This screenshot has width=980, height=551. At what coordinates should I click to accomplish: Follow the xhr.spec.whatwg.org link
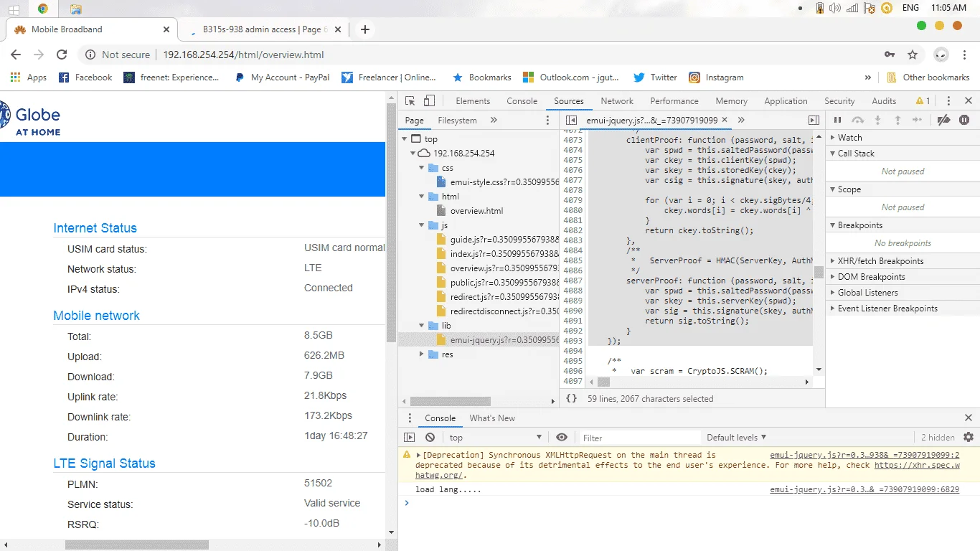pos(917,465)
